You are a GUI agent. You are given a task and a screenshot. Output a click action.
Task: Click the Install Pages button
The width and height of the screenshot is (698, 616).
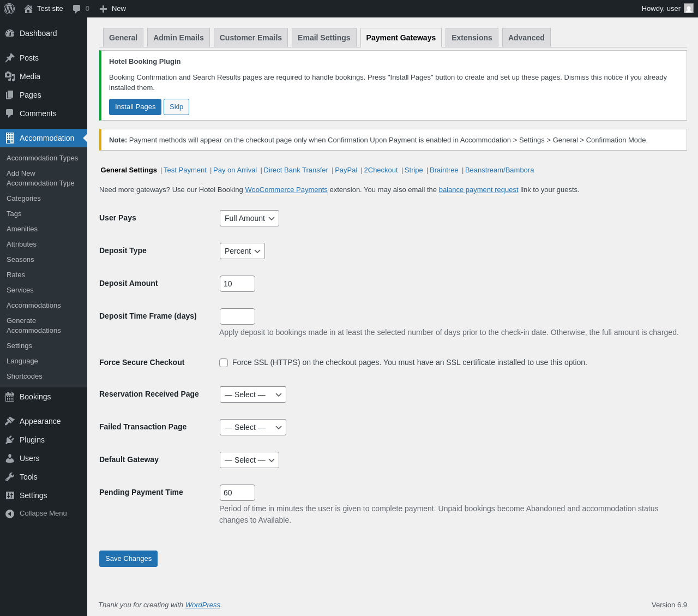pos(135,107)
